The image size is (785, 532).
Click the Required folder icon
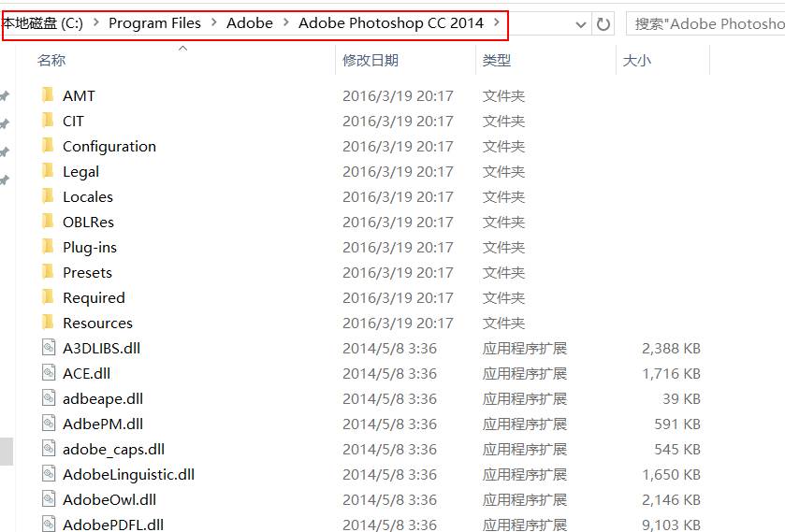[x=48, y=296]
